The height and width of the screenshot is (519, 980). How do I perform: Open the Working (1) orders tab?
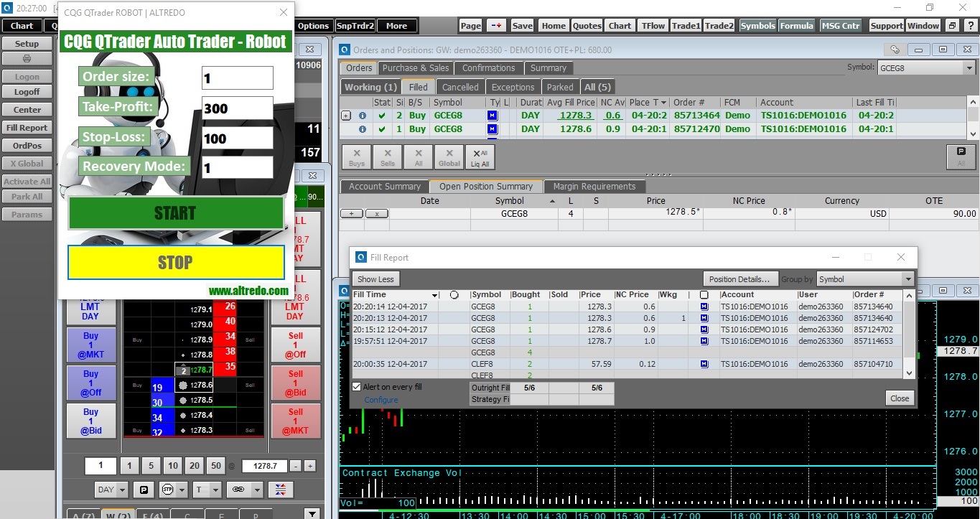tap(371, 87)
